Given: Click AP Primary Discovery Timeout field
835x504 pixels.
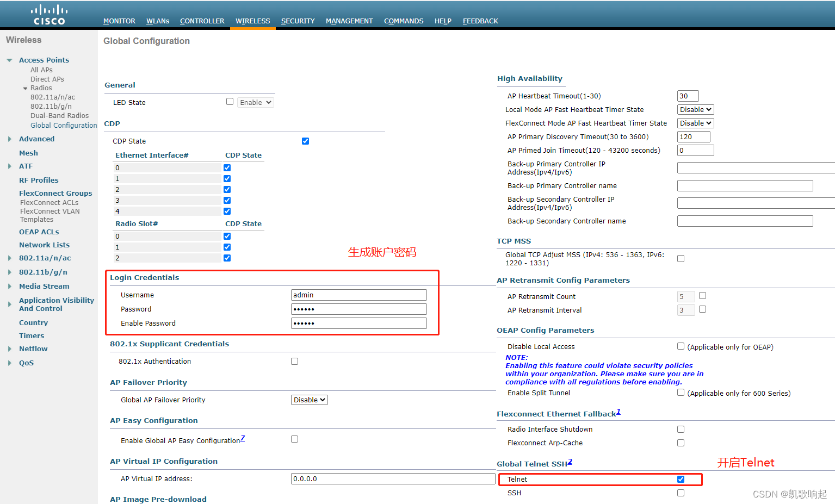Looking at the screenshot, I should (694, 137).
